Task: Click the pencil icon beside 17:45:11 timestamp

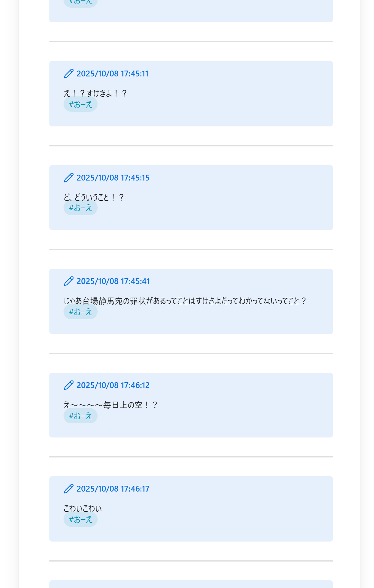Action: (x=69, y=73)
